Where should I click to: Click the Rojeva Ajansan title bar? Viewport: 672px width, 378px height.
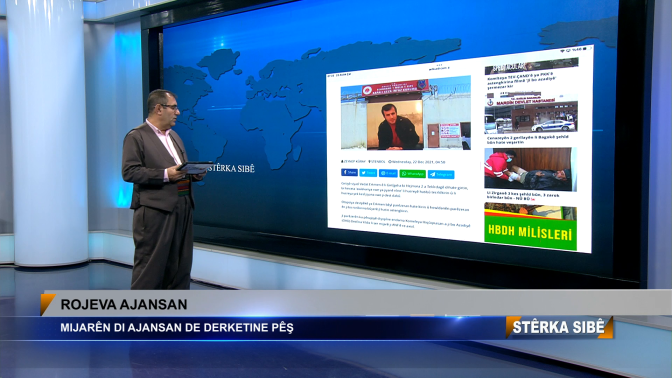pyautogui.click(x=356, y=303)
